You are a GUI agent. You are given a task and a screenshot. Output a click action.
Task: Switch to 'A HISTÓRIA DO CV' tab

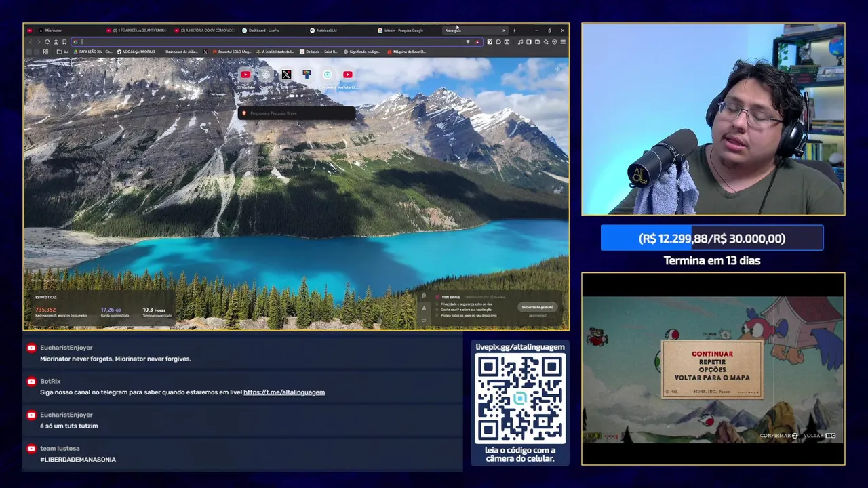[x=203, y=30]
